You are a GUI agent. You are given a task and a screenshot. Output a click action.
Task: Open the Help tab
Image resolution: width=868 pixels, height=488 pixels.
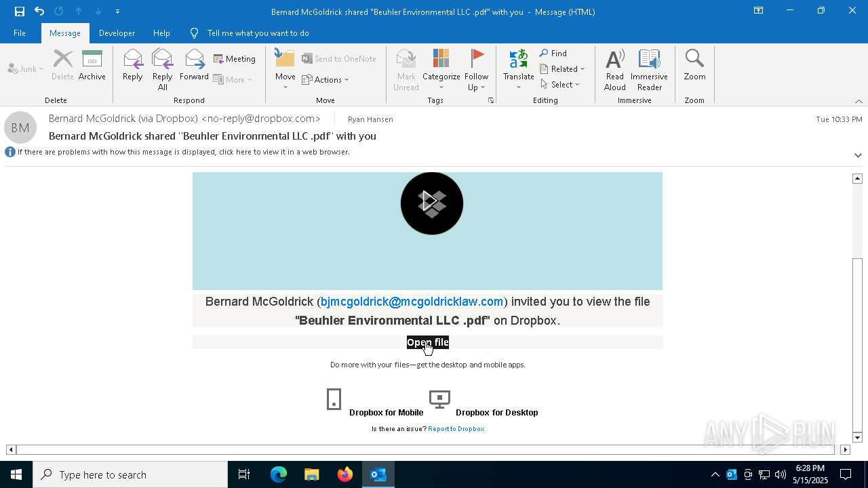[161, 33]
